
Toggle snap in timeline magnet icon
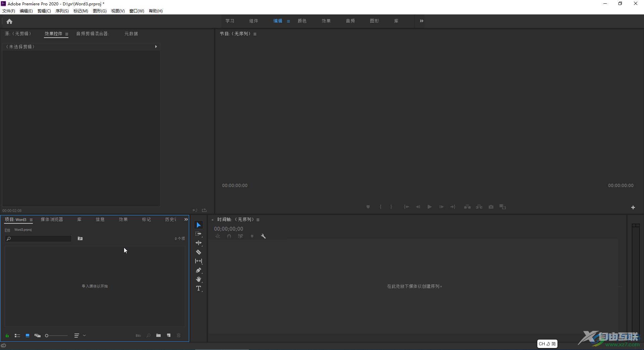[229, 236]
